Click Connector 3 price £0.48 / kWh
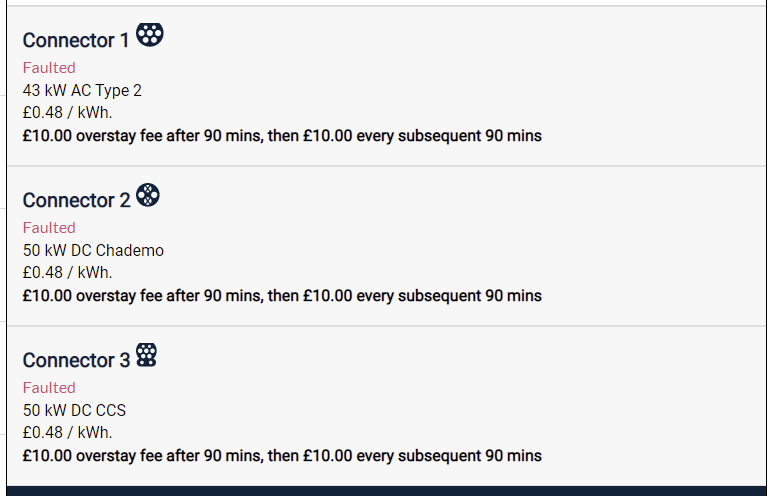 click(67, 433)
